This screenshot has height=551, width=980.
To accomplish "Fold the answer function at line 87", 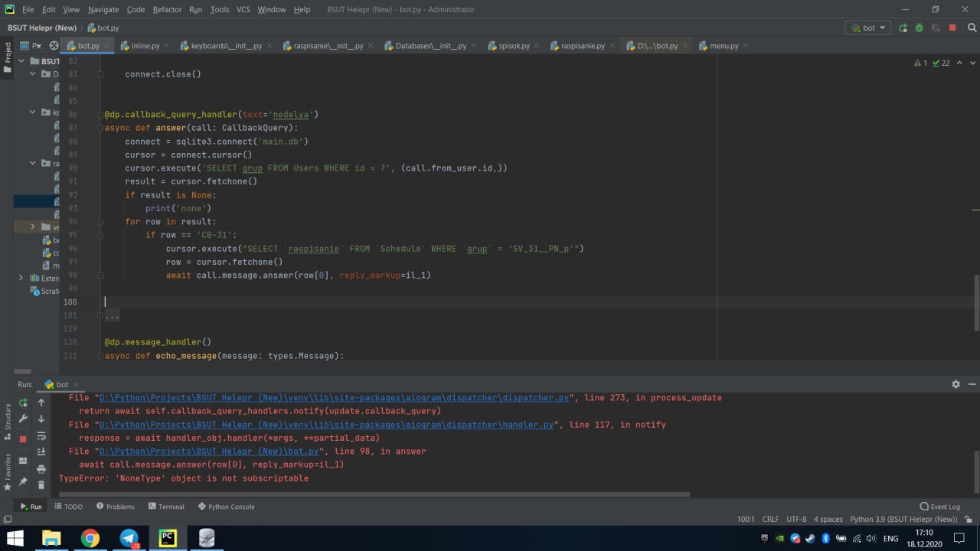I will pos(100,128).
